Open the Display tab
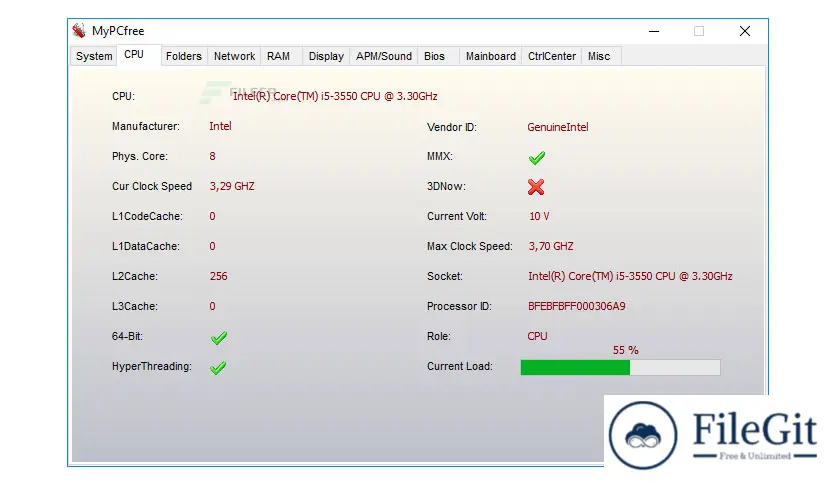Screen dimensions: 836x484 click(x=326, y=57)
